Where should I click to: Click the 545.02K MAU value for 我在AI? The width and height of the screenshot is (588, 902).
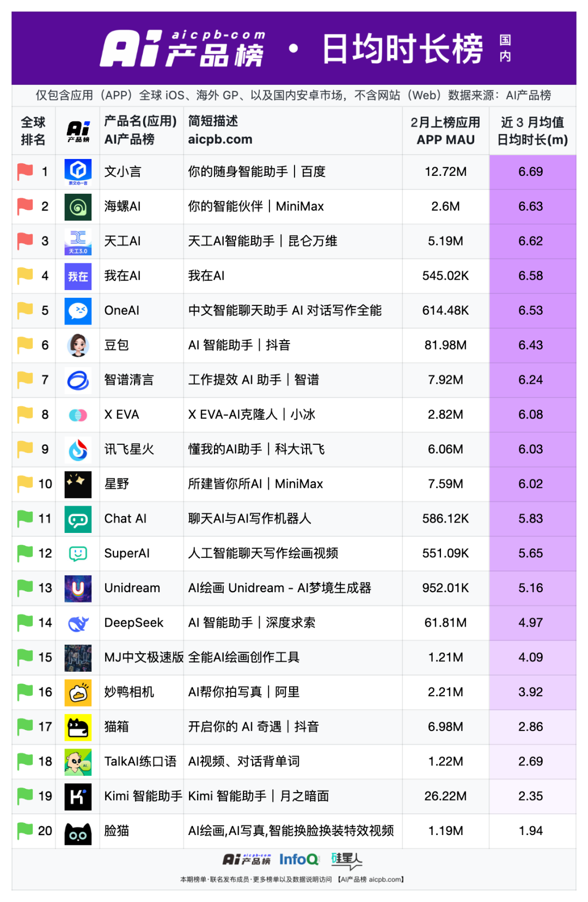coord(445,276)
